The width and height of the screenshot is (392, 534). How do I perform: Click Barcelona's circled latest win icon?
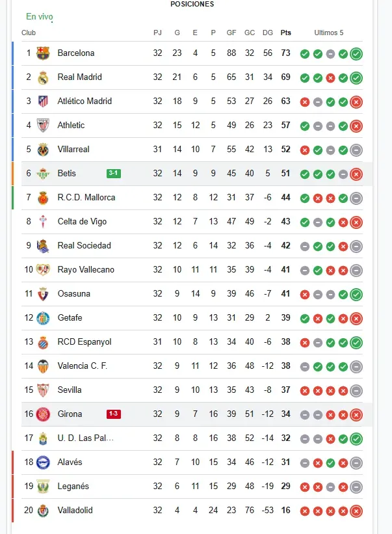[x=356, y=54]
